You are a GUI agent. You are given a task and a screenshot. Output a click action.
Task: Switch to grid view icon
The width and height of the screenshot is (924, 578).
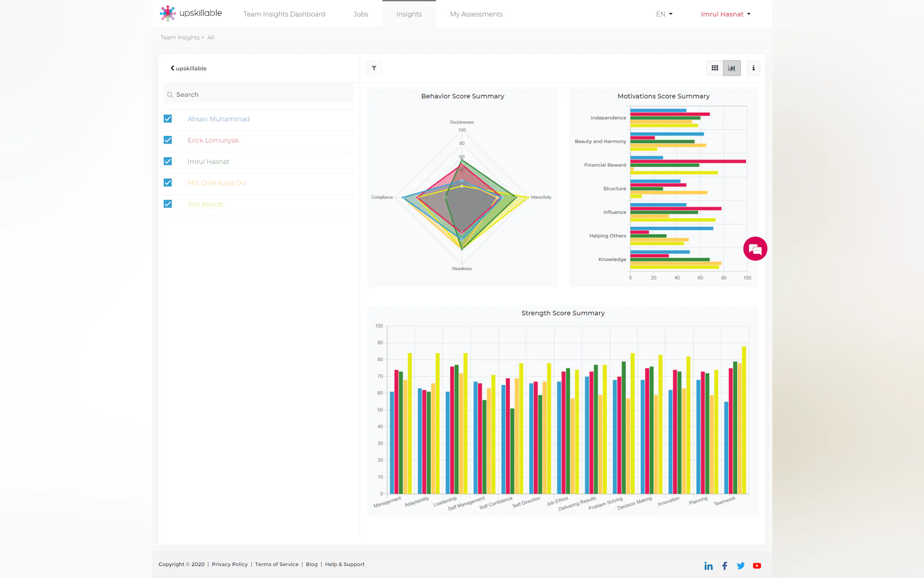[x=715, y=68]
